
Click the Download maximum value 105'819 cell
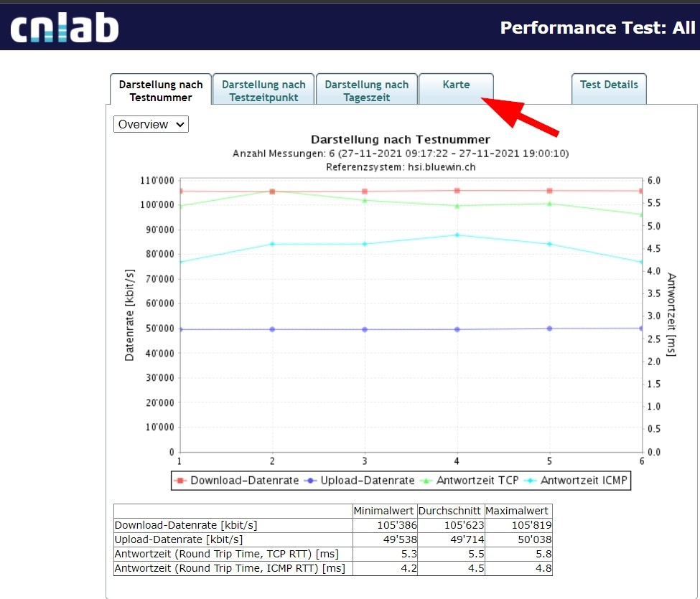(518, 525)
